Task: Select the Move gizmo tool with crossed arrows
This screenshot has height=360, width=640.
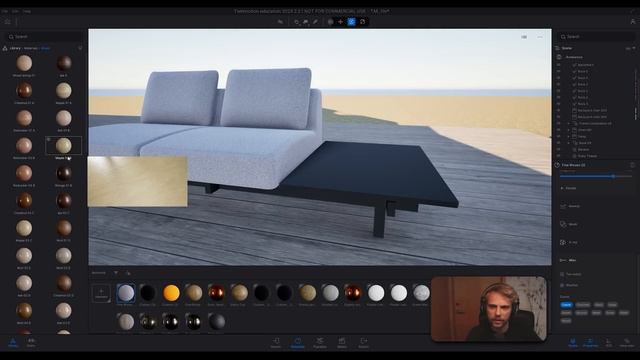Action: (340, 22)
